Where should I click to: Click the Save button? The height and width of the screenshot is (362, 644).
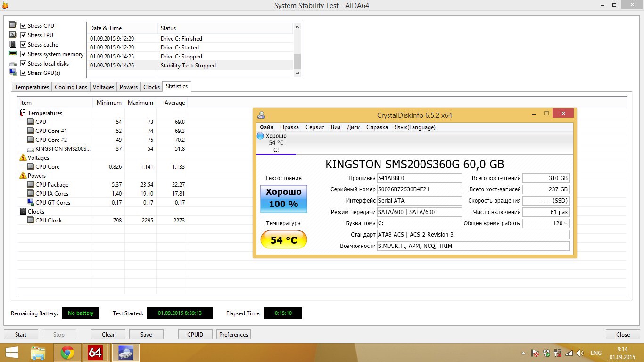tap(146, 335)
